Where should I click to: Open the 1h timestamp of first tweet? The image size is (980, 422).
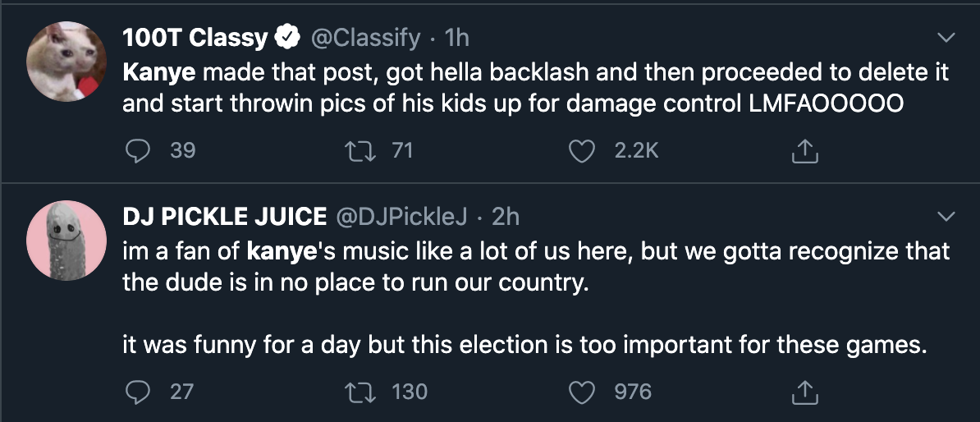pos(456,38)
